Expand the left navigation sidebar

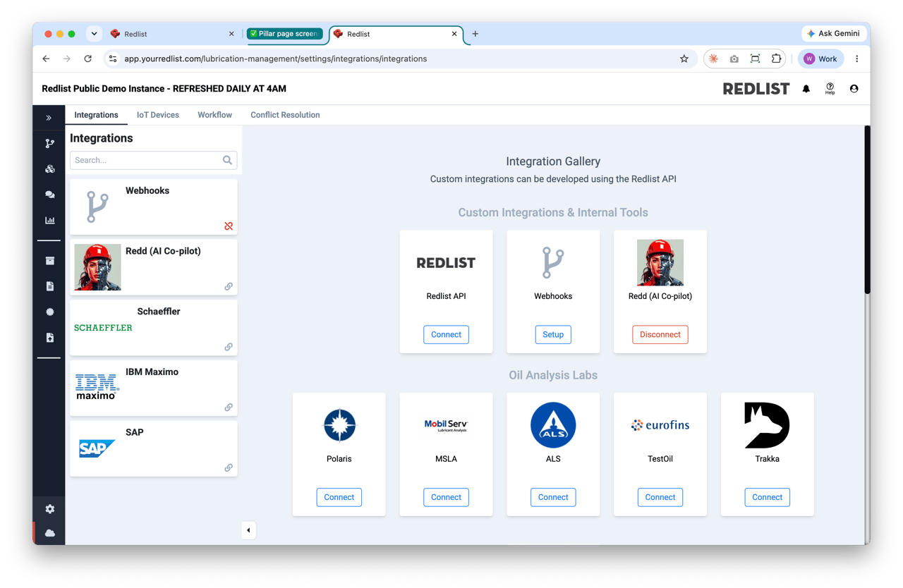[49, 118]
